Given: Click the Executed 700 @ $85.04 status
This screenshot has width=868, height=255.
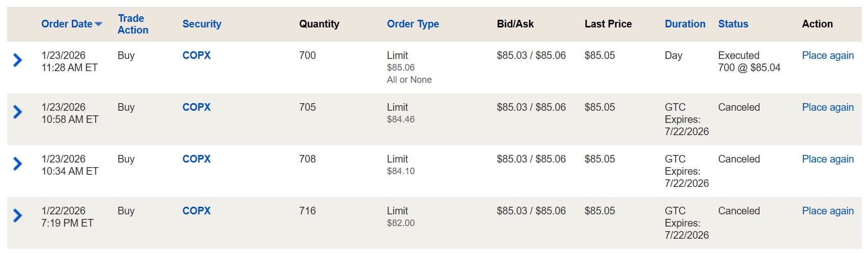Looking at the screenshot, I should [748, 61].
